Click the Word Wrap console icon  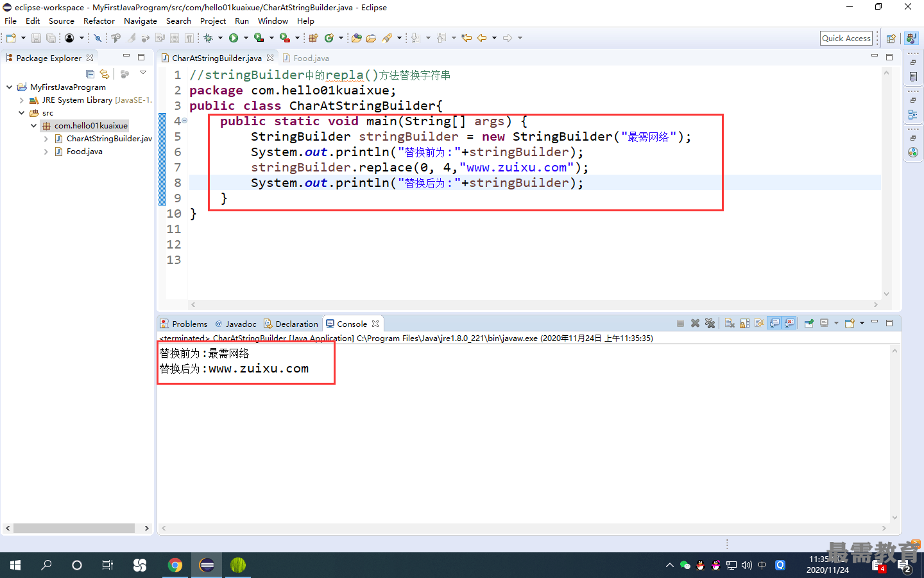pyautogui.click(x=760, y=323)
